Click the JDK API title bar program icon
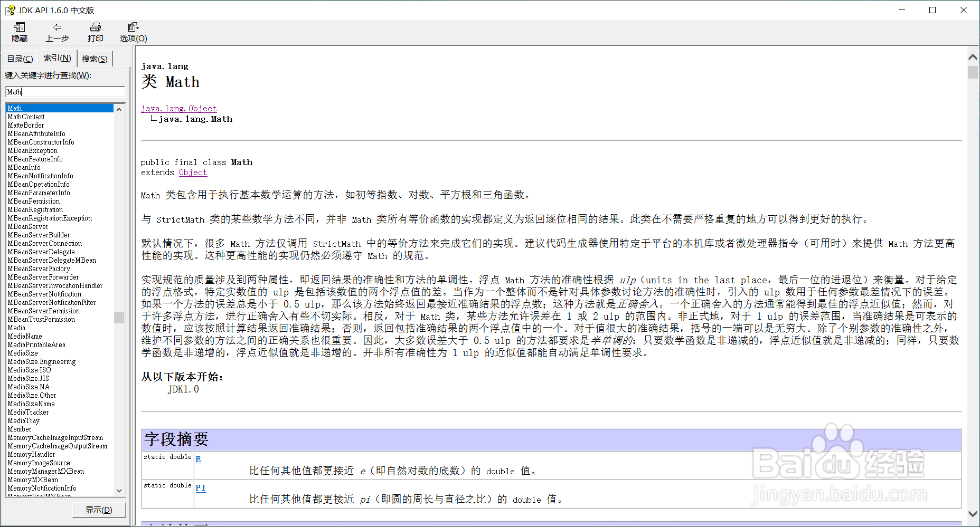This screenshot has width=980, height=527. click(x=10, y=9)
